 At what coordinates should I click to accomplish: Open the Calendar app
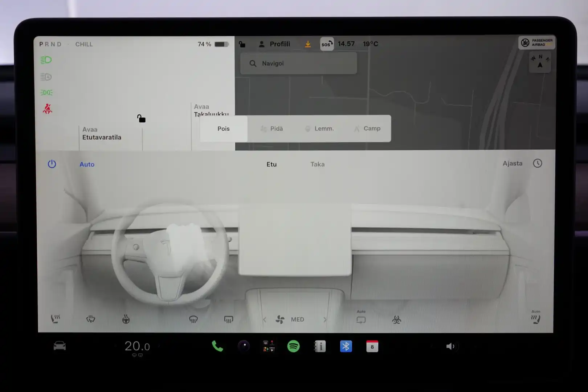tap(372, 346)
